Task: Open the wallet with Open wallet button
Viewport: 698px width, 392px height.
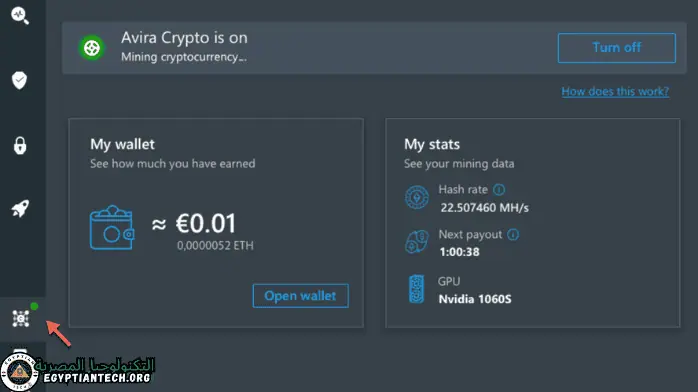Action: pyautogui.click(x=300, y=296)
